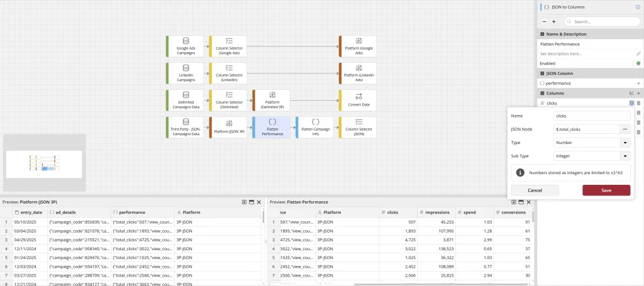Select the Column Selector (LinkedIn) node
Screen dimensions: 644x286
pos(228,73)
